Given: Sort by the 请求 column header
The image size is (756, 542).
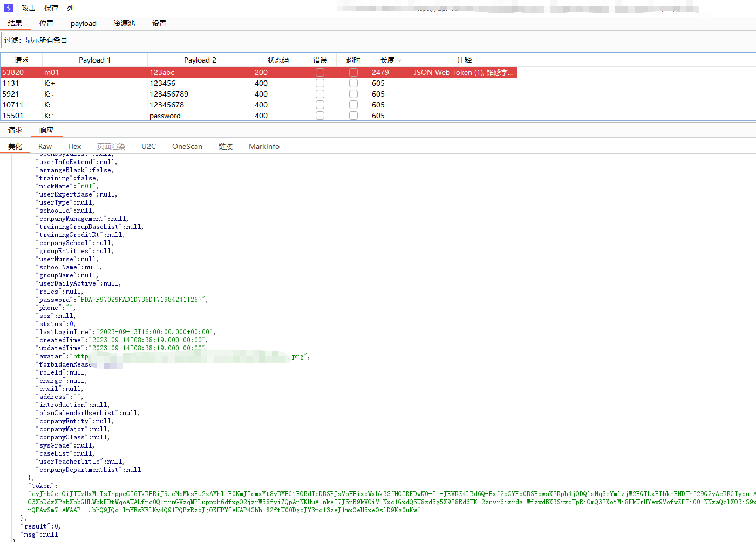Looking at the screenshot, I should 22,60.
